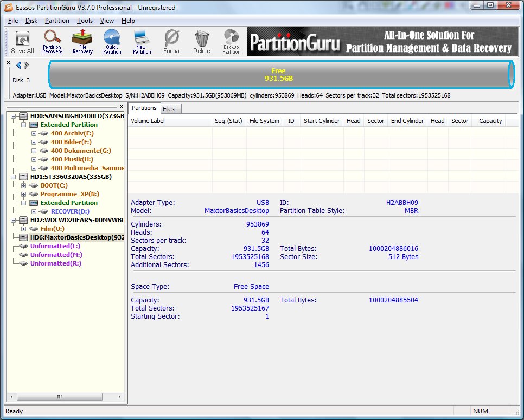The width and height of the screenshot is (524, 420).
Task: Select 400 Multimedia_Samme tree item
Action: [x=87, y=168]
